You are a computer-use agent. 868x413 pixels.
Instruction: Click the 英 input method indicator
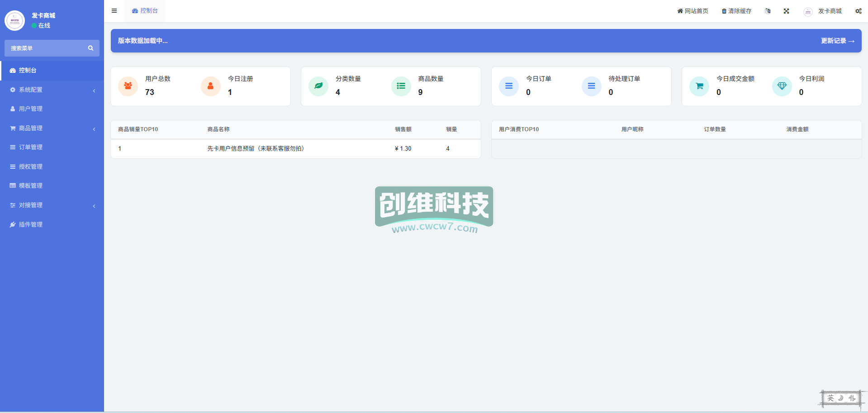point(830,398)
